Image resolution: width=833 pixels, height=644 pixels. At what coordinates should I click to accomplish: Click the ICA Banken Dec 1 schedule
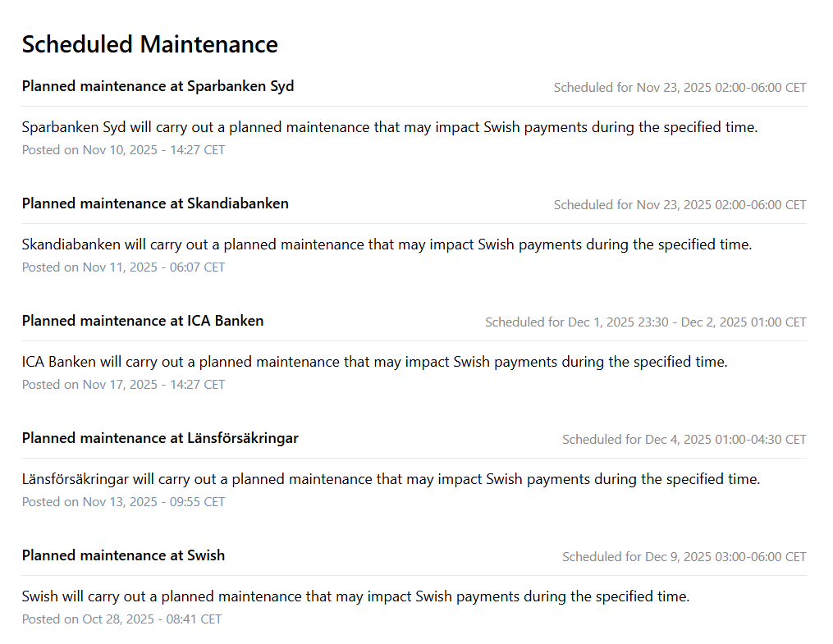pos(645,322)
